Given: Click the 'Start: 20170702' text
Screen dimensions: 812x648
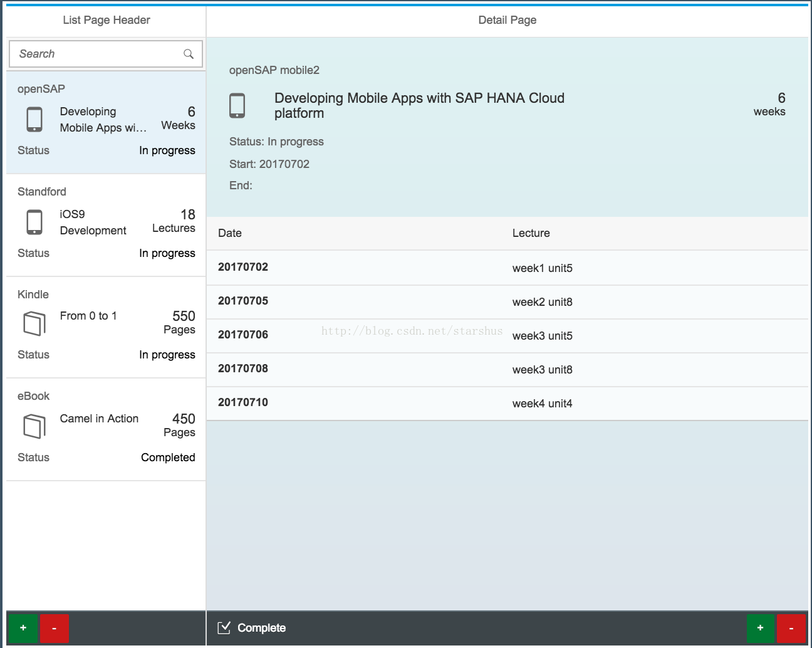Looking at the screenshot, I should 269,164.
